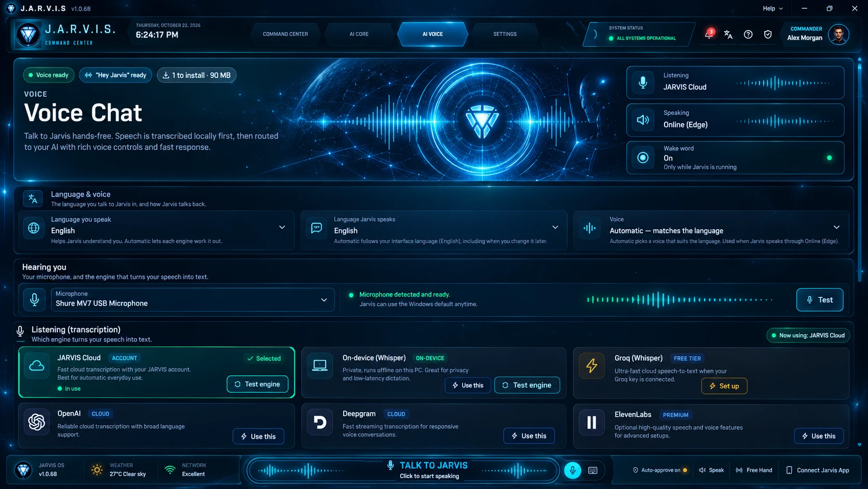This screenshot has height=489, width=868.
Task: Click the ElevenLabs engine logo icon
Action: pyautogui.click(x=591, y=422)
